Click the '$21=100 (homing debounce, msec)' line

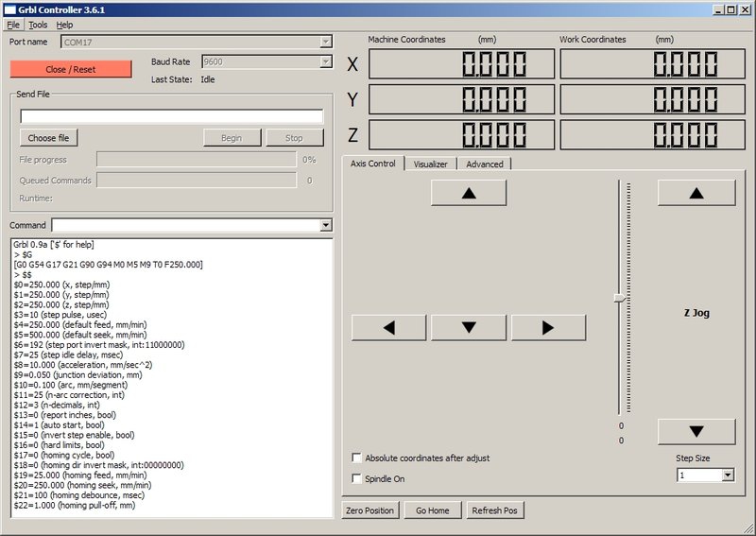click(79, 495)
